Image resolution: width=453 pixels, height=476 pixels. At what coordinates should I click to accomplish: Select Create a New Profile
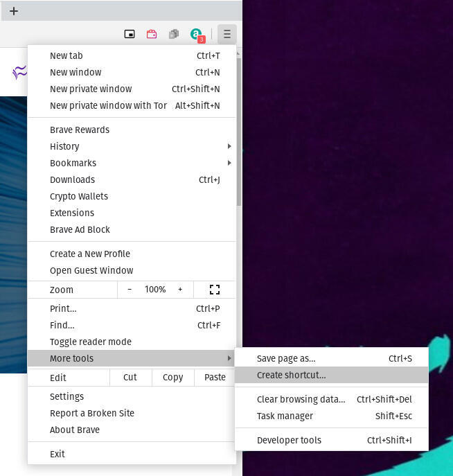click(x=132, y=254)
